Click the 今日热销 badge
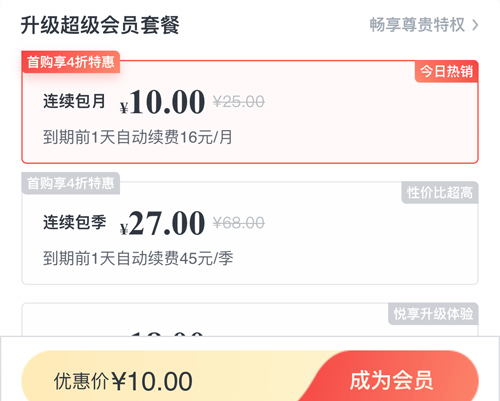 click(446, 71)
